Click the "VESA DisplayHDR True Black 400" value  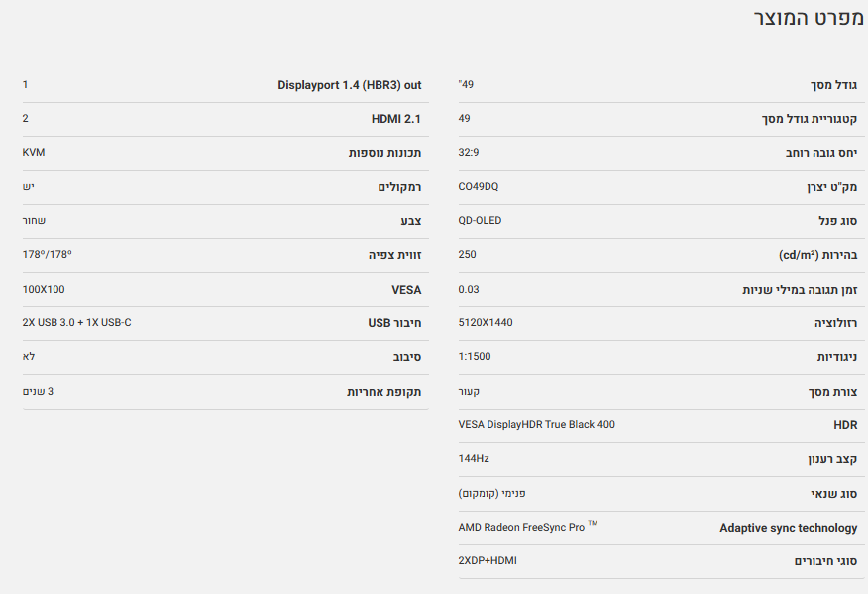(x=536, y=424)
